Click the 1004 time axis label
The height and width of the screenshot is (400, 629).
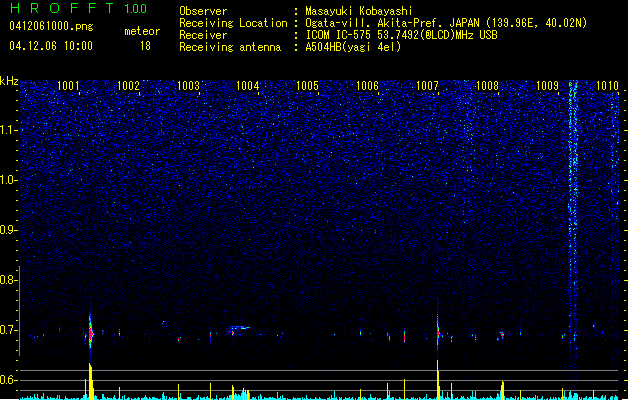(248, 85)
